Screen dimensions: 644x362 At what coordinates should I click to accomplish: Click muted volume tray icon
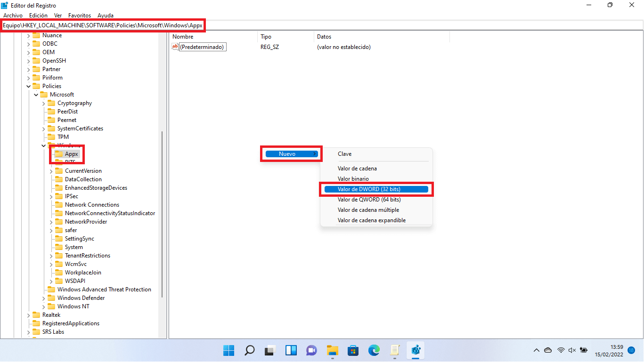click(x=572, y=350)
